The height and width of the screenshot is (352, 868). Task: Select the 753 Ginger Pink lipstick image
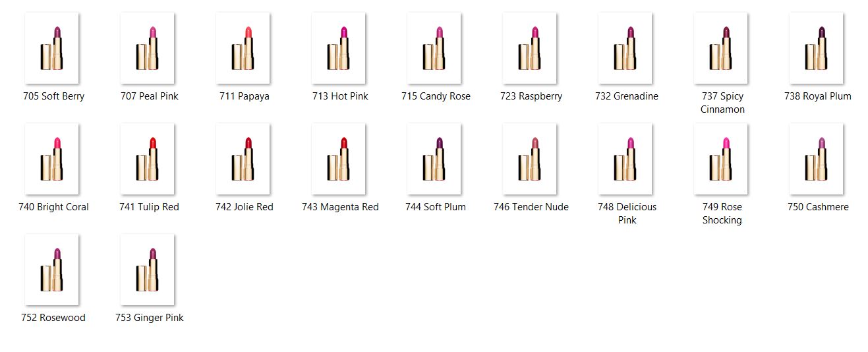pyautogui.click(x=148, y=270)
